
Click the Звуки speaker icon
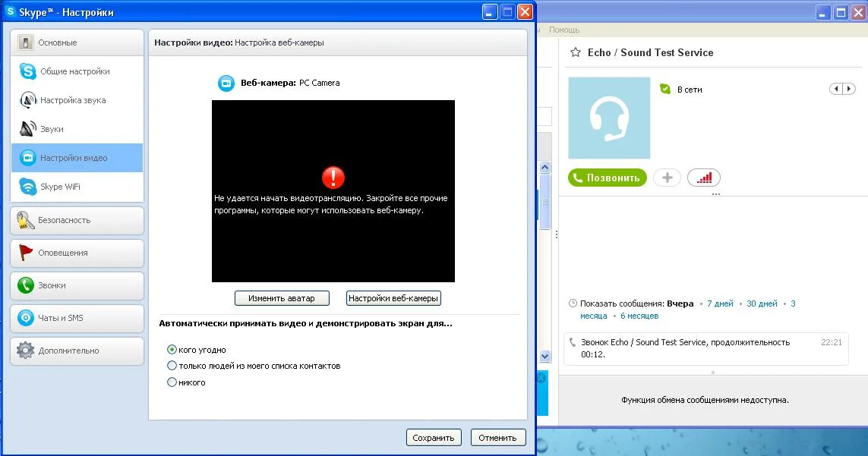27,129
